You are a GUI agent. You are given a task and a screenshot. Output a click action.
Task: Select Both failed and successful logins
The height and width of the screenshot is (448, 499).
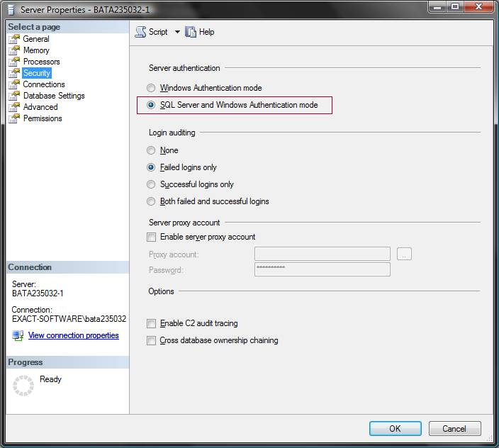(x=151, y=201)
